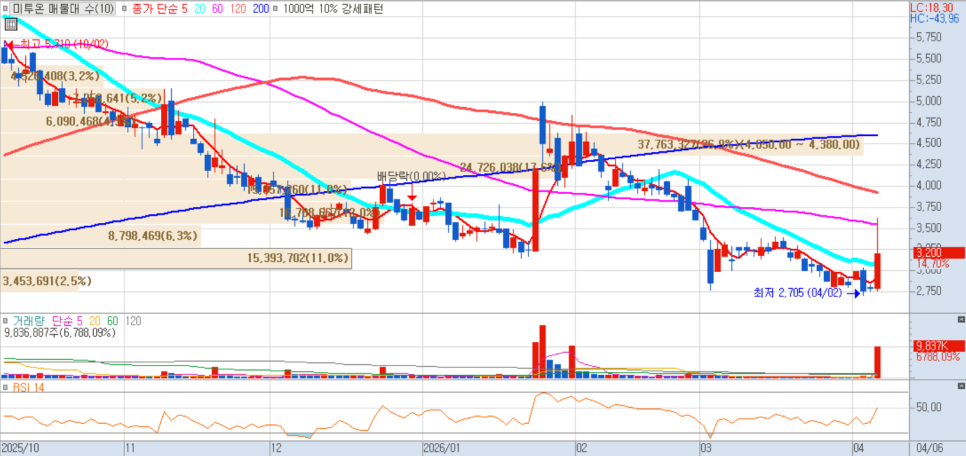The height and width of the screenshot is (456, 966).
Task: Click the tall red volume bar in April
Action: [877, 362]
